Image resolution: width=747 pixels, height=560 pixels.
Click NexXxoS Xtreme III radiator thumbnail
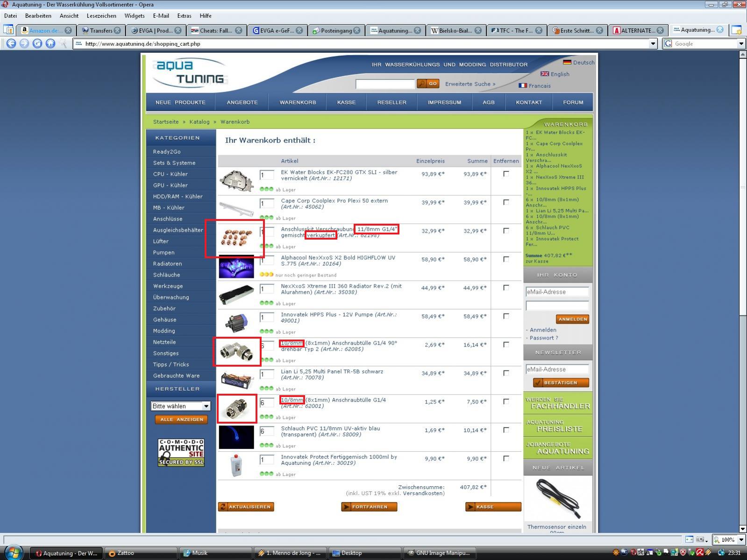(x=236, y=295)
